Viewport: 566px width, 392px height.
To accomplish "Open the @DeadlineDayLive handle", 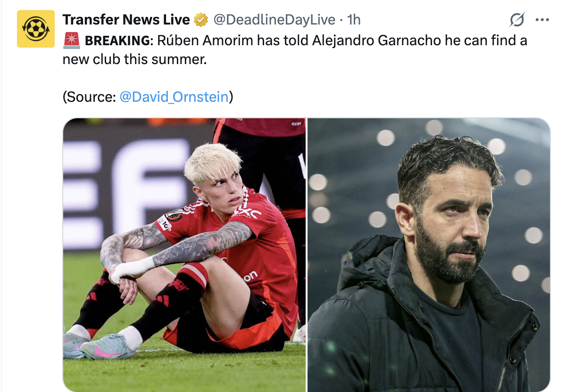I will pos(275,20).
